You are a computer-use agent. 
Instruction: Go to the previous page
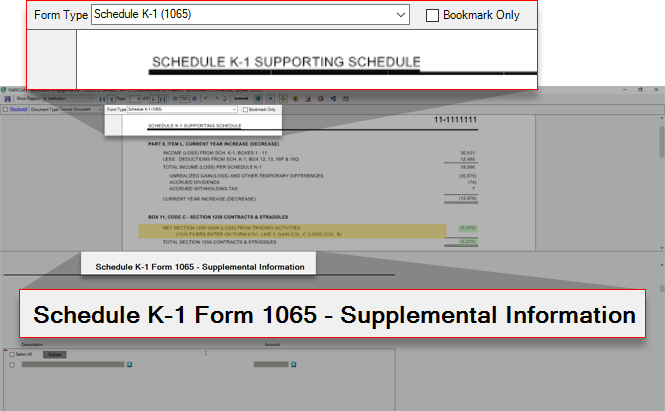click(112, 99)
